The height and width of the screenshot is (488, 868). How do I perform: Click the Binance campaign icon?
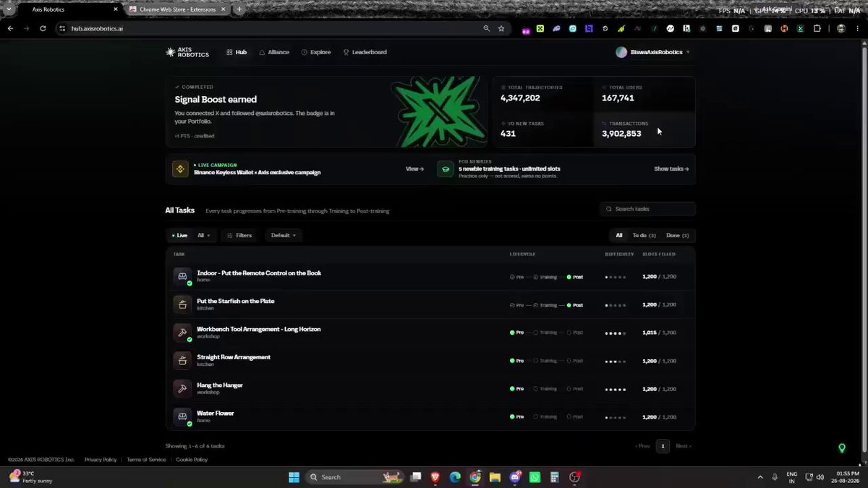180,168
